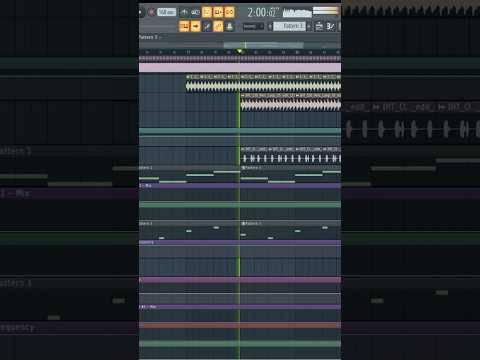
Task: Open the global snap selector dropdown
Action: click(253, 27)
